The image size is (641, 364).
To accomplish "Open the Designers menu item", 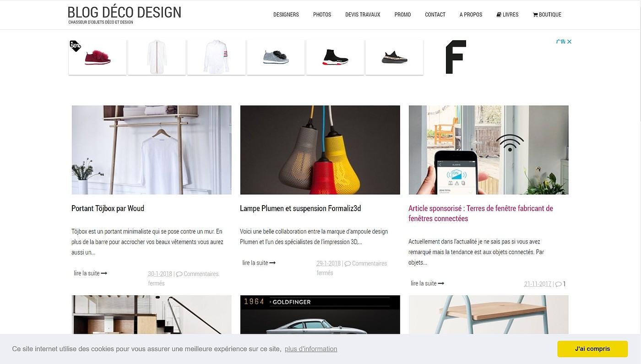I will [x=286, y=15].
